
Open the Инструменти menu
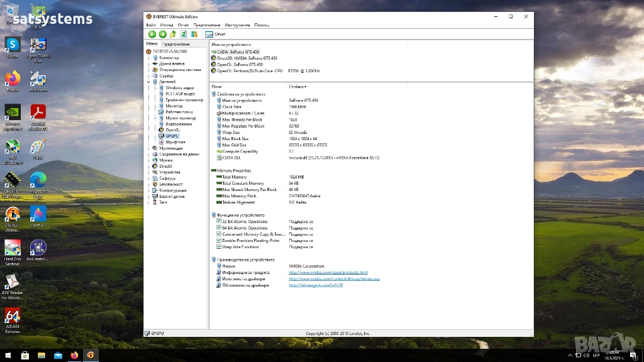click(237, 25)
